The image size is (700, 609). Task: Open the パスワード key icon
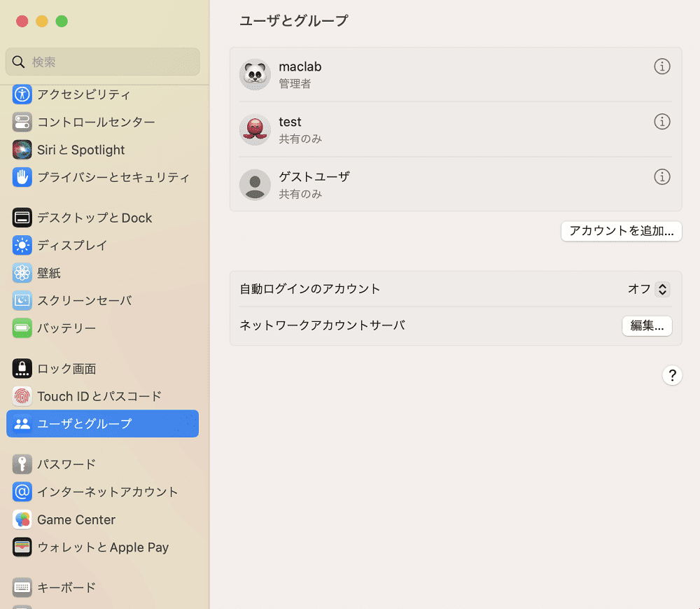22,464
